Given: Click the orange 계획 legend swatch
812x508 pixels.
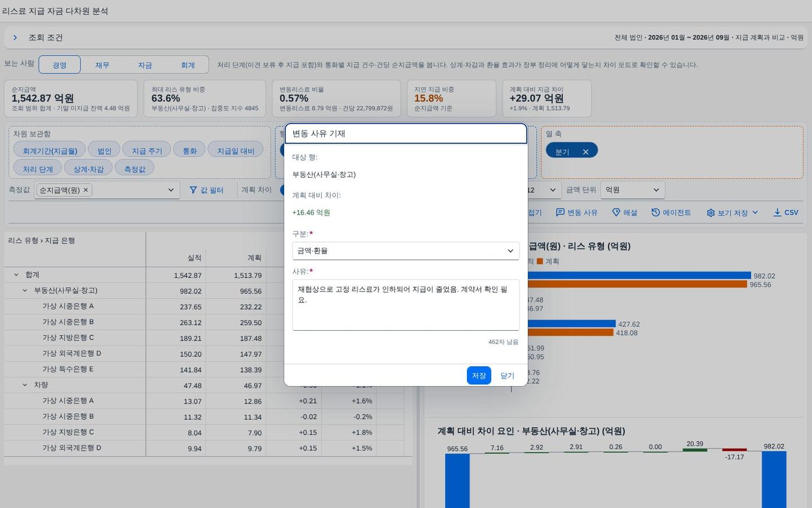Looking at the screenshot, I should (x=540, y=261).
